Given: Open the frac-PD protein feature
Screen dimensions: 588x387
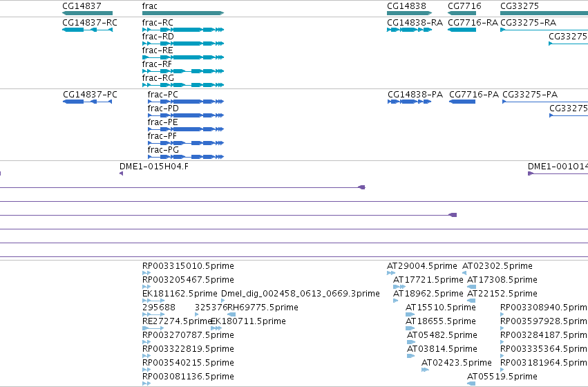Looking at the screenshot, I should pos(186,115).
